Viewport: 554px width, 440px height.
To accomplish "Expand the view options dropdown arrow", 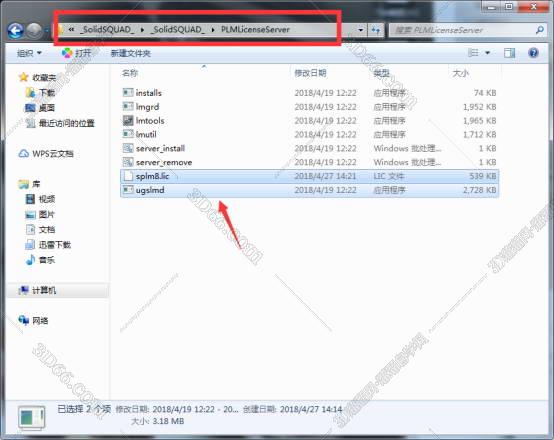I will [x=488, y=53].
